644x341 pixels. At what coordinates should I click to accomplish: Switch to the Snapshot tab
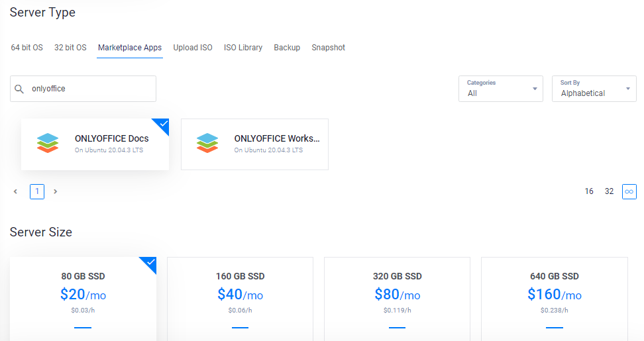click(x=328, y=48)
